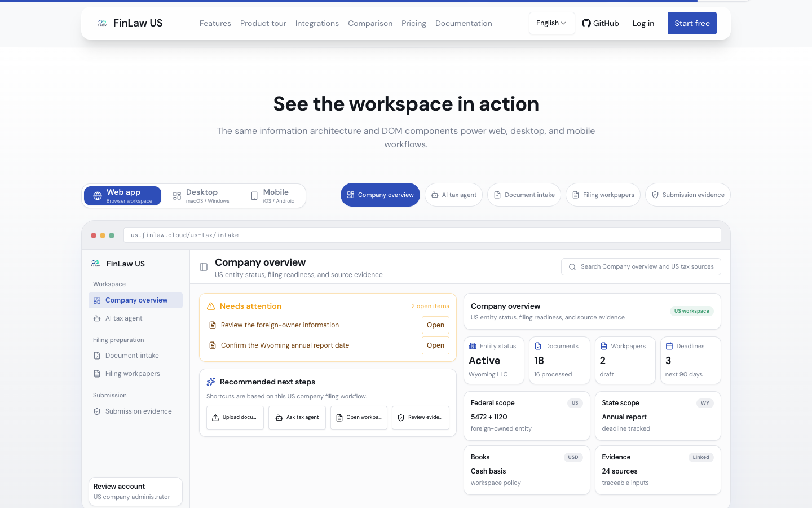Click the search magnifier icon
Image resolution: width=812 pixels, height=508 pixels.
572,267
